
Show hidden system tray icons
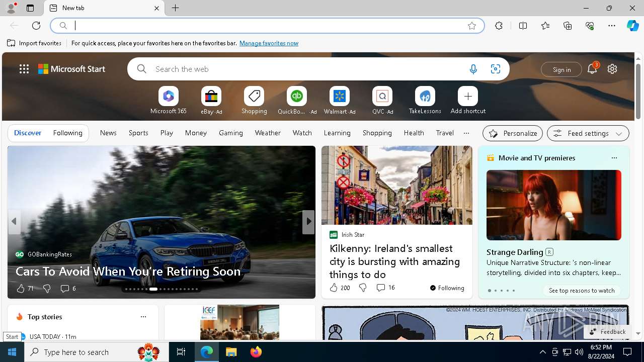tap(543, 352)
